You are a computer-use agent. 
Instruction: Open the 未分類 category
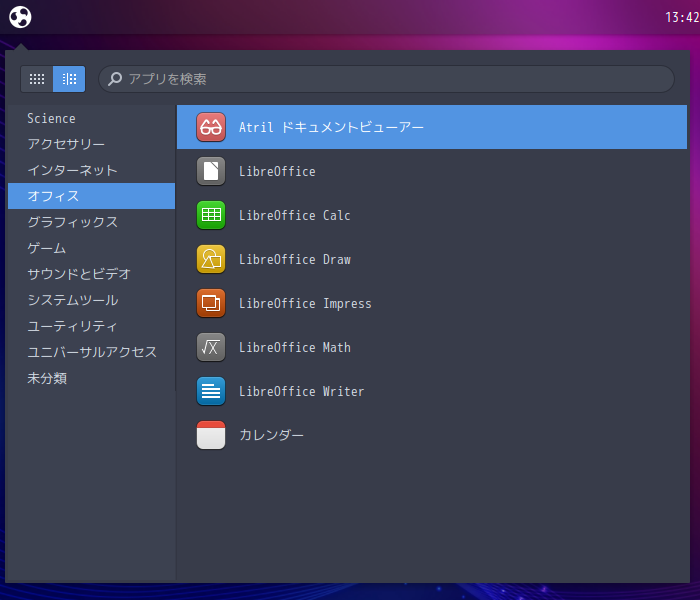click(92, 378)
